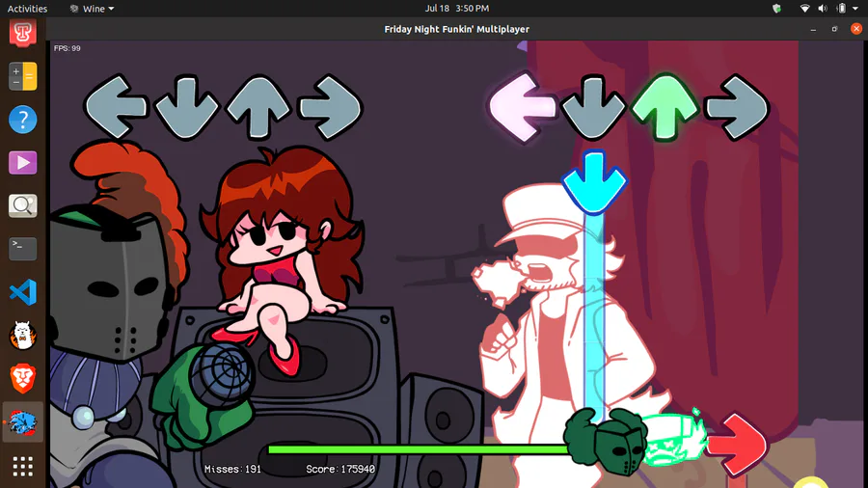Open the llama app icon in dock

[23, 336]
